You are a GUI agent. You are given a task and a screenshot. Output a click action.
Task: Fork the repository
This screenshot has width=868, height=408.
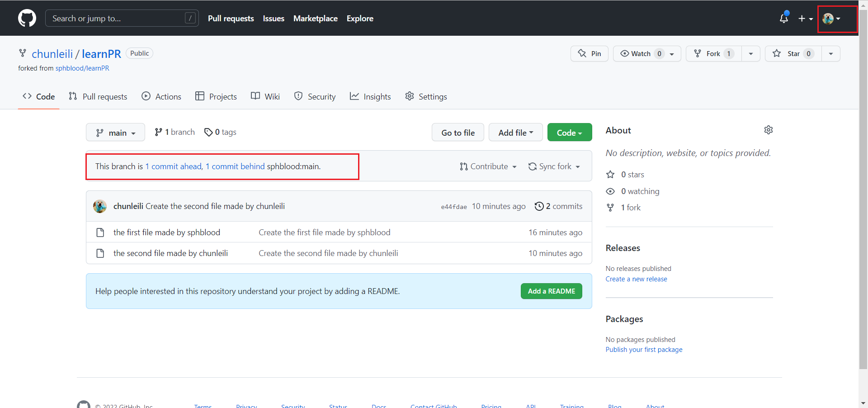point(713,53)
